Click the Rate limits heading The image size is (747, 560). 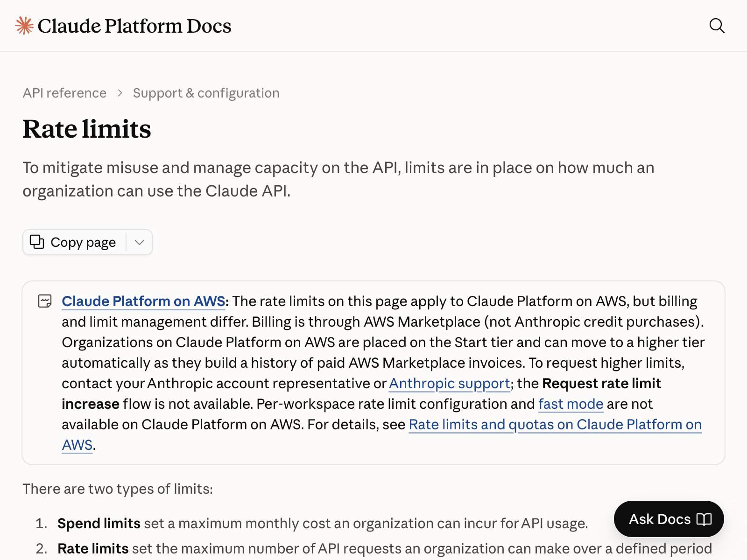tap(87, 129)
